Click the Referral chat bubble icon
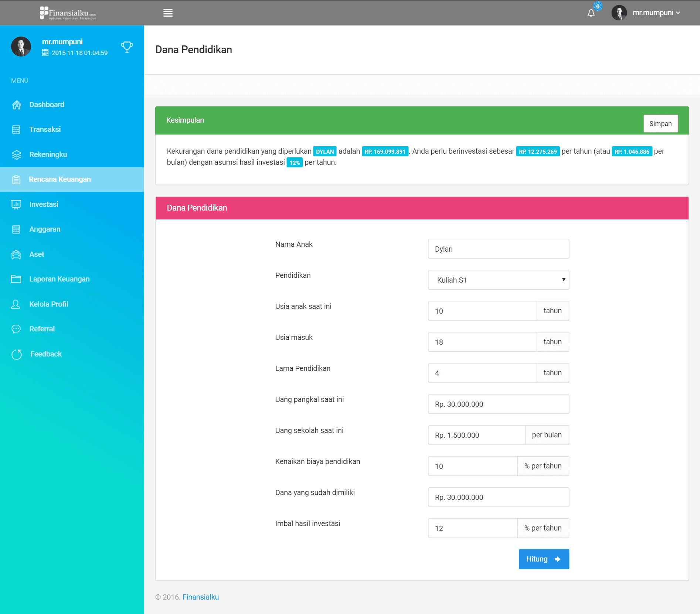 coord(16,329)
